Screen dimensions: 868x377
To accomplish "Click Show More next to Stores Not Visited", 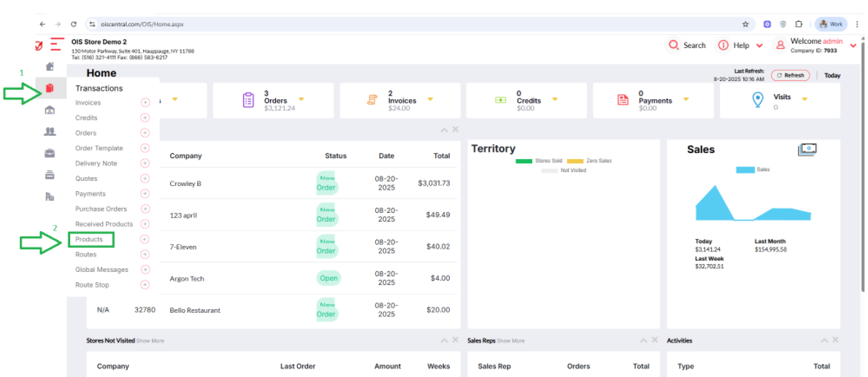I will coord(150,341).
